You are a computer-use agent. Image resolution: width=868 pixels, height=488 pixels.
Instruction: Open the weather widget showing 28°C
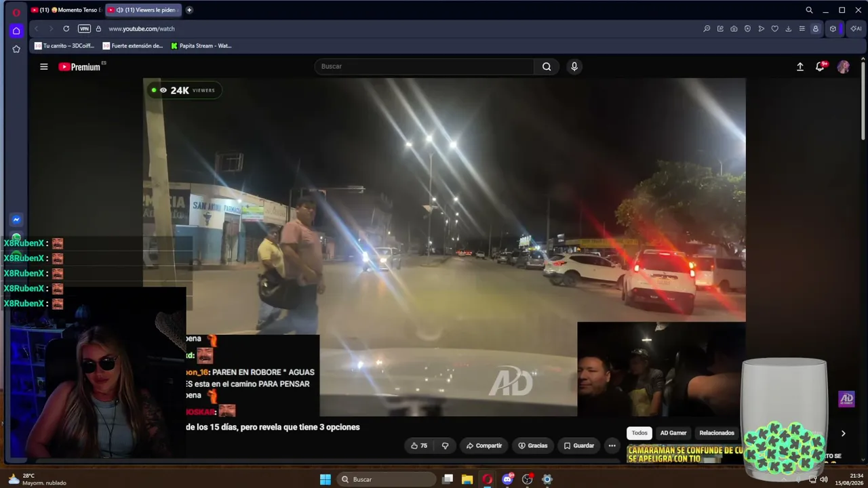point(37,479)
